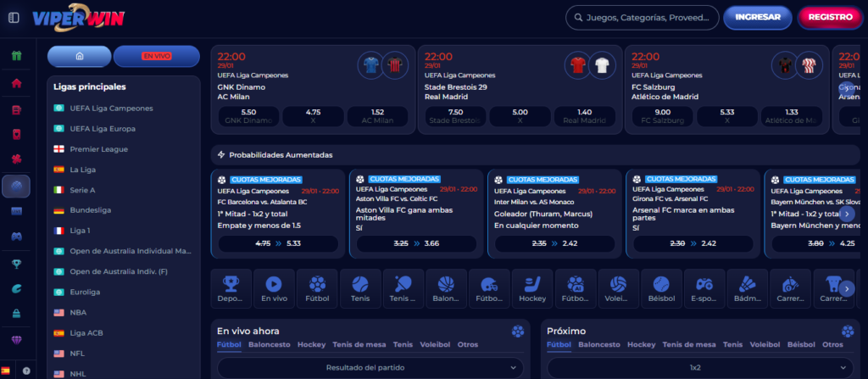Switch to the EN VIVO toggle
This screenshot has width=868, height=379.
[x=156, y=56]
